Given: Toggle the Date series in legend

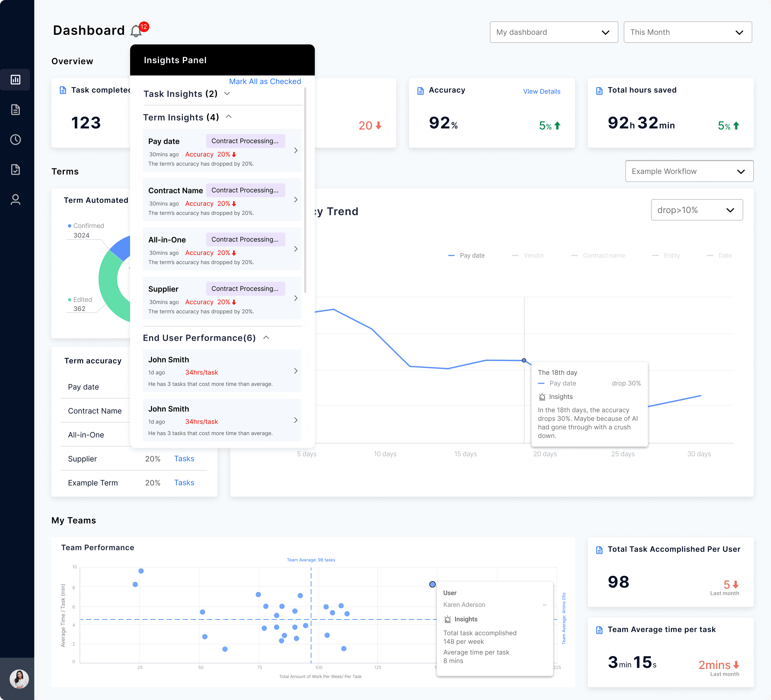Looking at the screenshot, I should pyautogui.click(x=719, y=255).
